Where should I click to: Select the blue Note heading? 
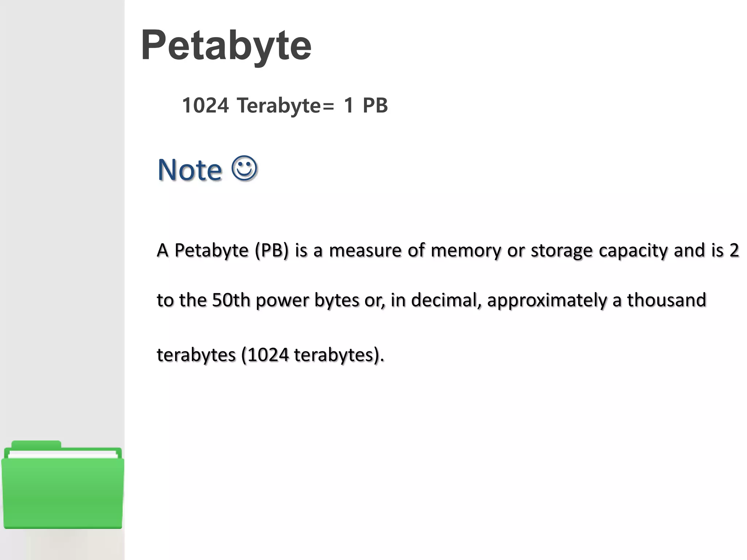point(190,170)
